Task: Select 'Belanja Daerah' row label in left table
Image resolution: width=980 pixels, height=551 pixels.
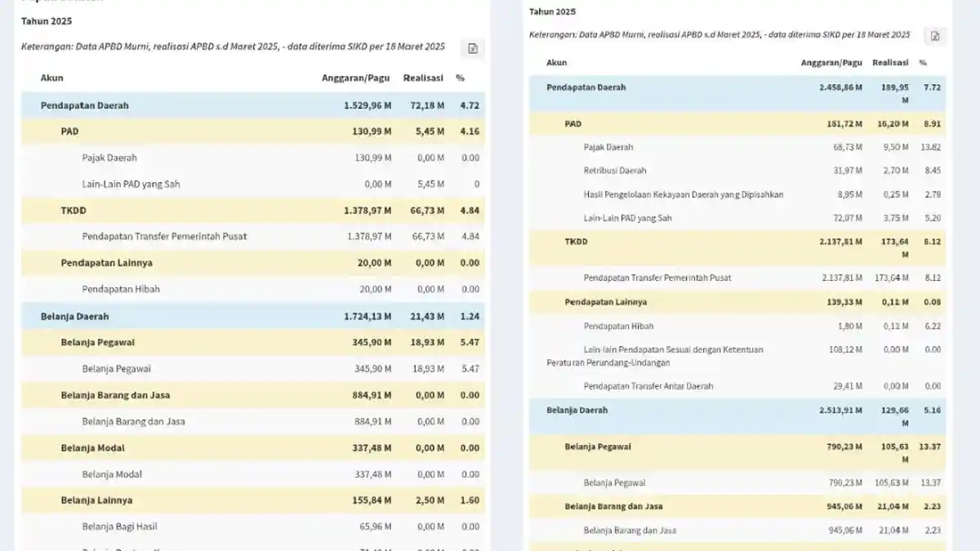Action: (75, 316)
